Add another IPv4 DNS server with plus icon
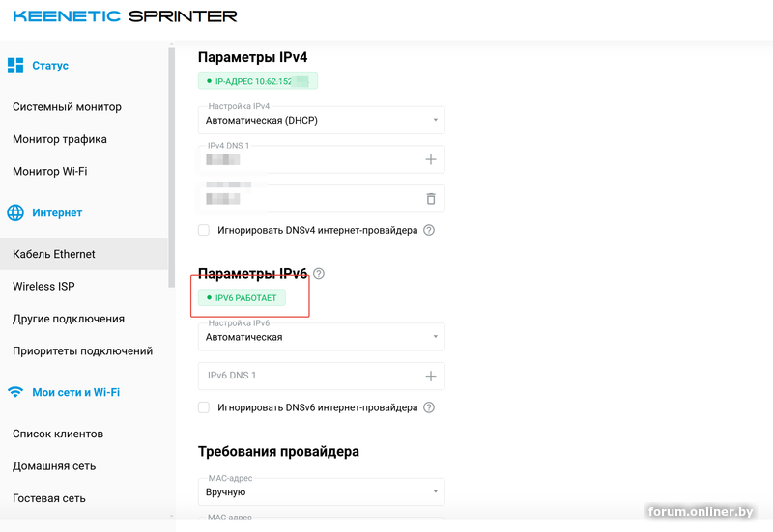The image size is (773, 532). (x=431, y=159)
